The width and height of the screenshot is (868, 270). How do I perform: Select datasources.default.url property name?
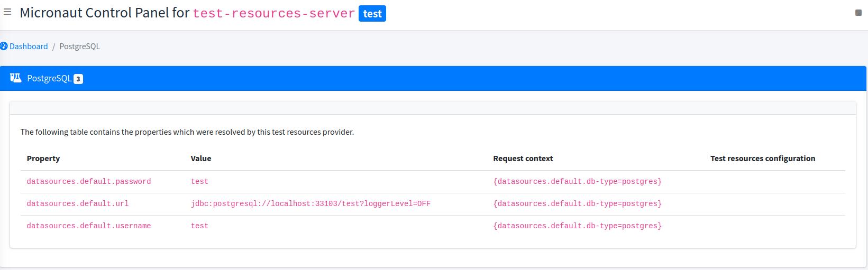tap(78, 204)
